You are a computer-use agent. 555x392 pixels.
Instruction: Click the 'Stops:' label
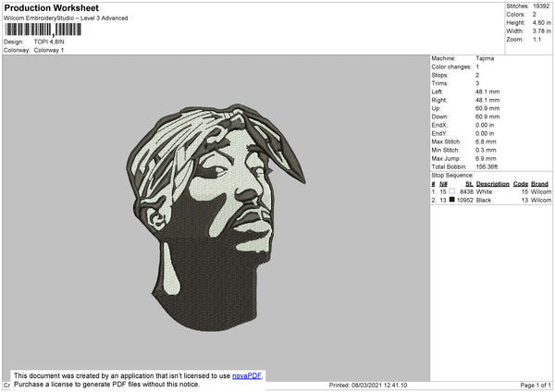point(439,76)
